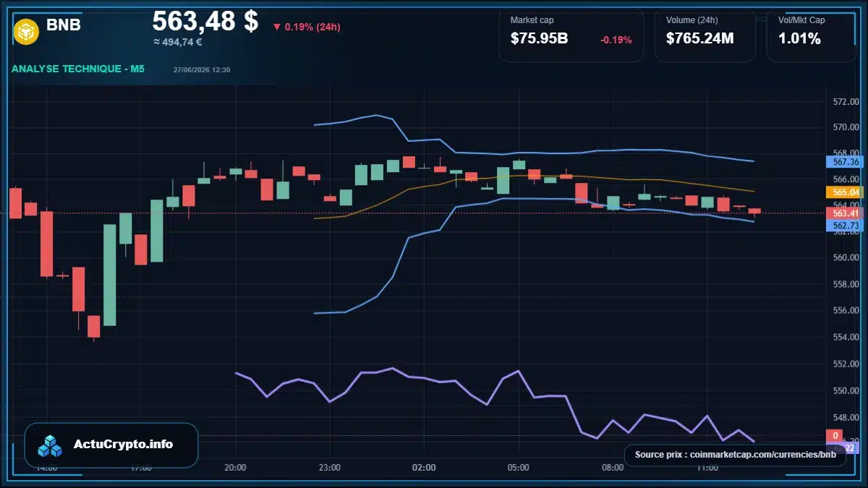Click the -0.19% market cap change
868x488 pixels.
coord(616,40)
